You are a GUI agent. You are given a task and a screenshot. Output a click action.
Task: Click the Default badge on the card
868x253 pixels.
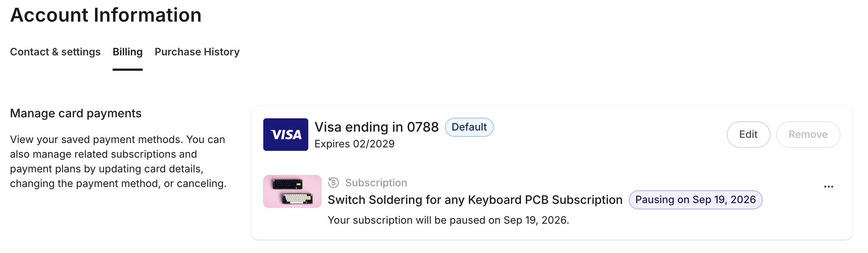[469, 127]
